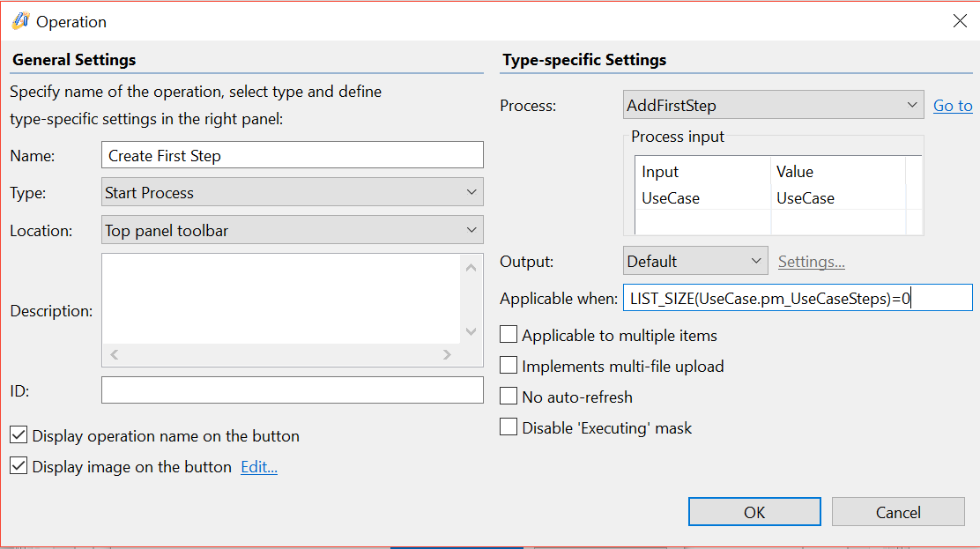Enable Applicable to multiple items
This screenshot has width=980, height=549.
pos(509,335)
